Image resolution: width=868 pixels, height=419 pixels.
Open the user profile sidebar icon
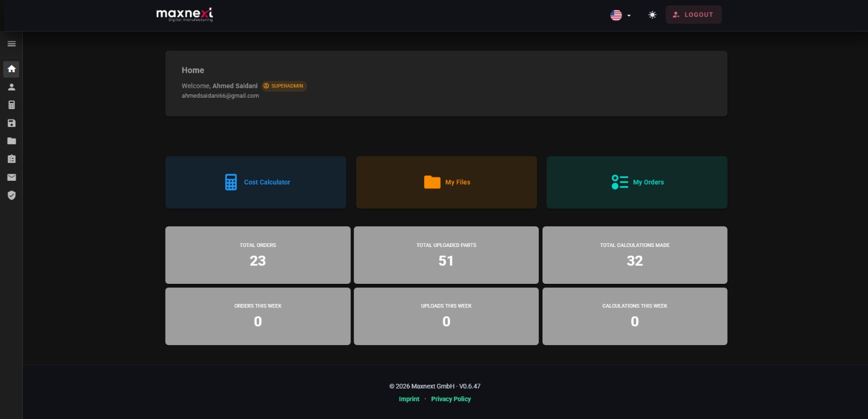pyautogui.click(x=11, y=87)
